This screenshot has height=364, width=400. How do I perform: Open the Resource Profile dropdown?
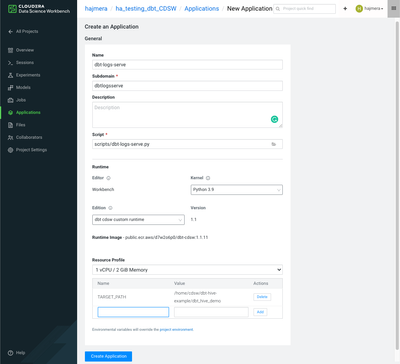pos(187,270)
